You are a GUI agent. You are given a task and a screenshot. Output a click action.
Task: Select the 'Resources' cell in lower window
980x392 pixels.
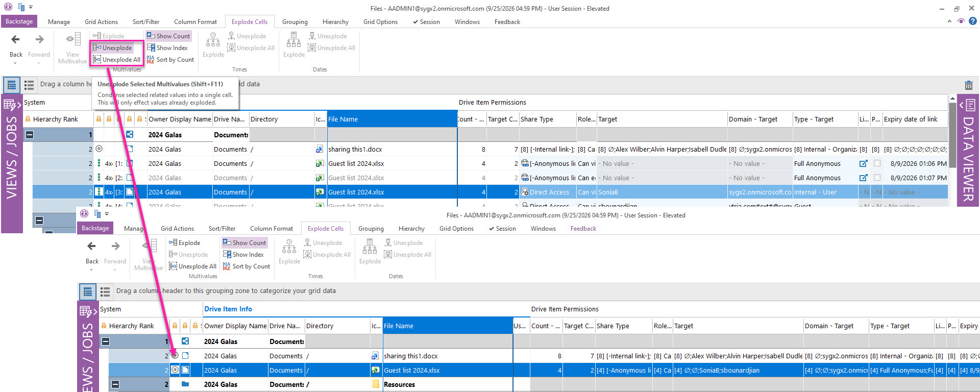(x=448, y=384)
